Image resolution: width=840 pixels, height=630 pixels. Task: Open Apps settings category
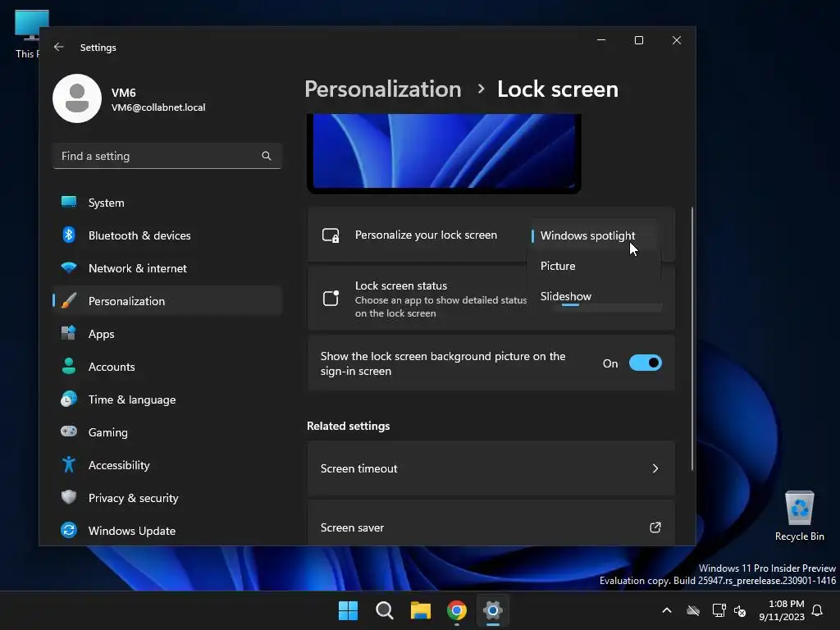pyautogui.click(x=167, y=334)
